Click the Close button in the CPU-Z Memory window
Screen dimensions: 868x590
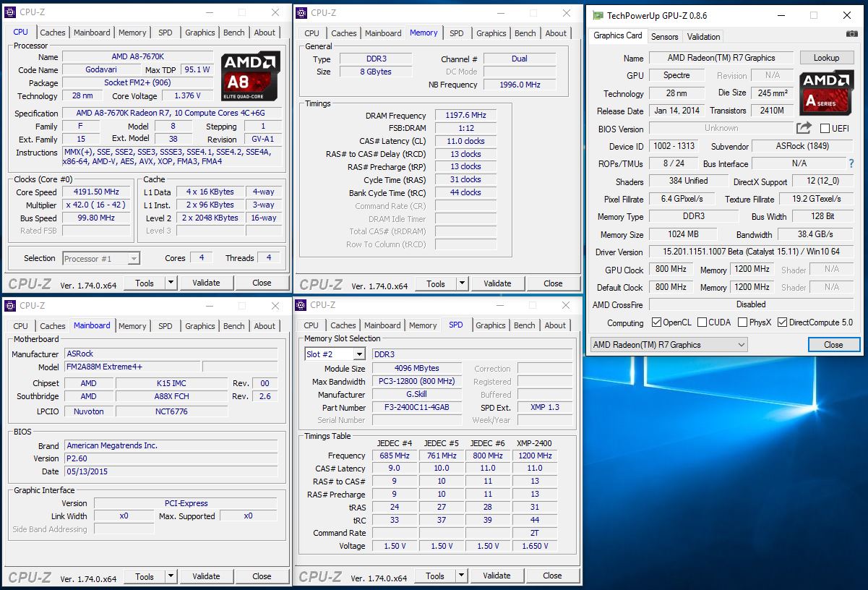[x=553, y=283]
